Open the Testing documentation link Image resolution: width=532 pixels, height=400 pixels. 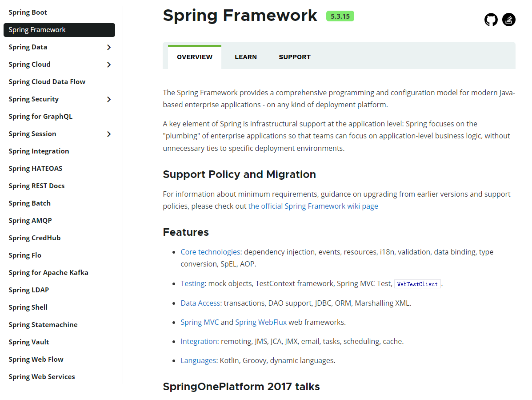(192, 283)
